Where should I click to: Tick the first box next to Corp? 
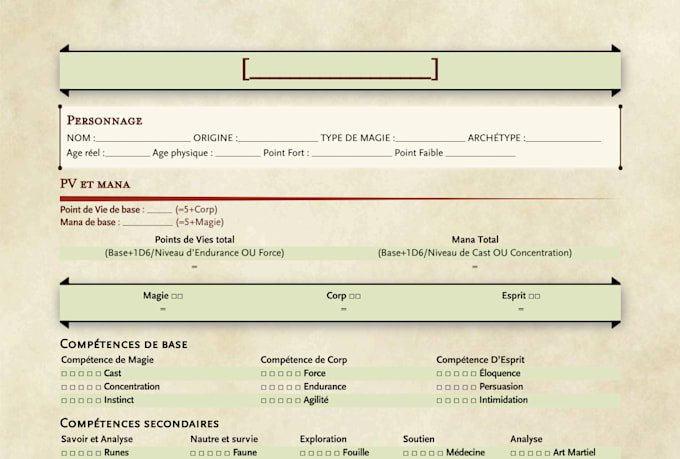352,296
